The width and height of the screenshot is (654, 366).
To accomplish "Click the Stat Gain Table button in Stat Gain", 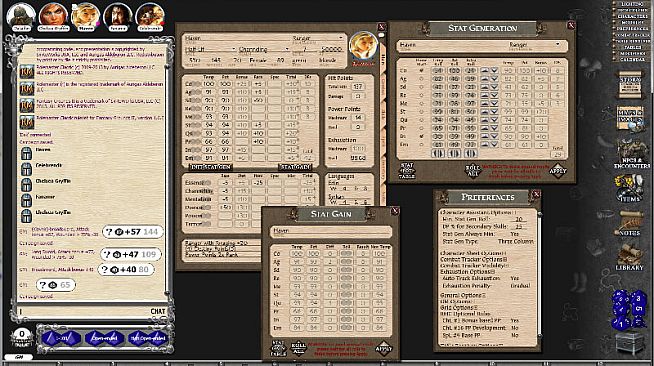I will (x=278, y=348).
